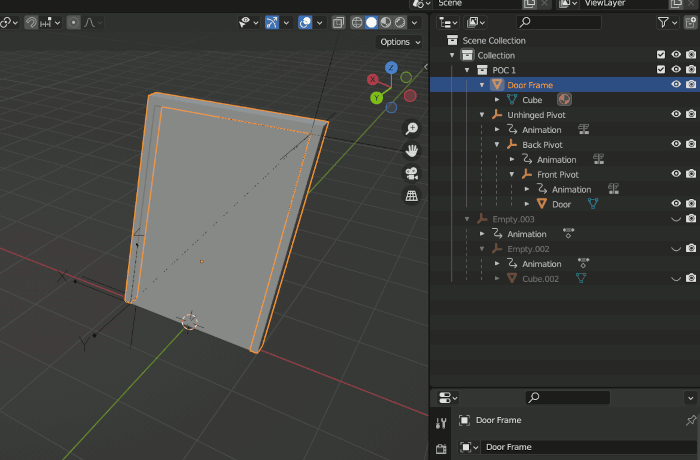Edit the Door Frame name field
Screen dimensions: 700x460
point(588,447)
